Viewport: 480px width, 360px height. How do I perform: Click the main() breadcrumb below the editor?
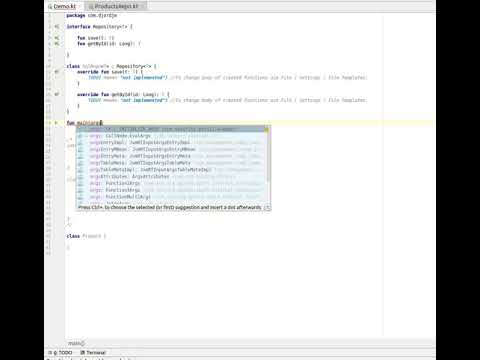point(76,343)
